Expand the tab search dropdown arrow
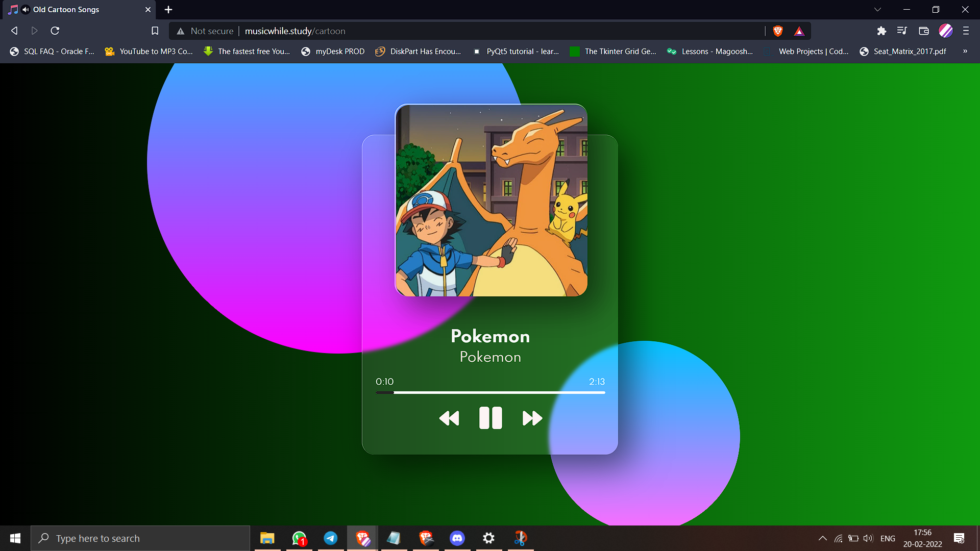The image size is (980, 551). [877, 10]
